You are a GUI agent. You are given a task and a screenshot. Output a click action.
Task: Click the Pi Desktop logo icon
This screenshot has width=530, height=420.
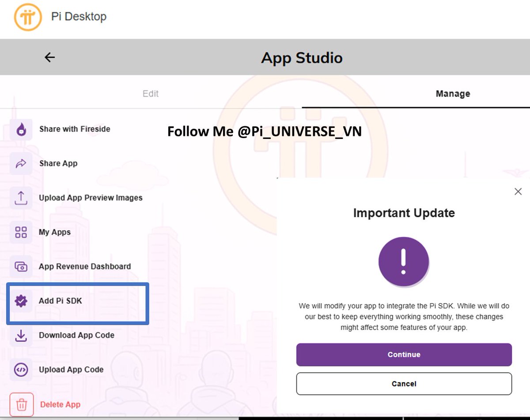coord(28,16)
